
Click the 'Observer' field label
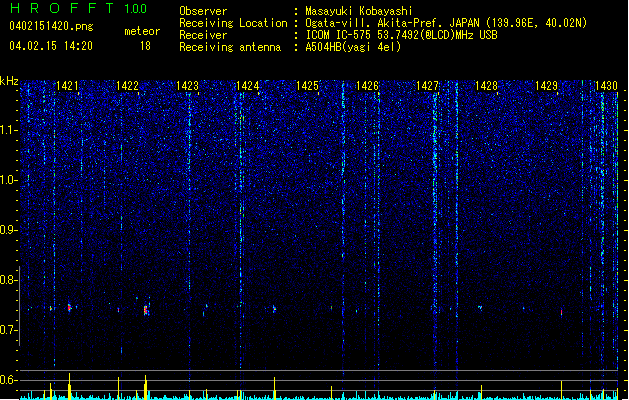point(203,11)
